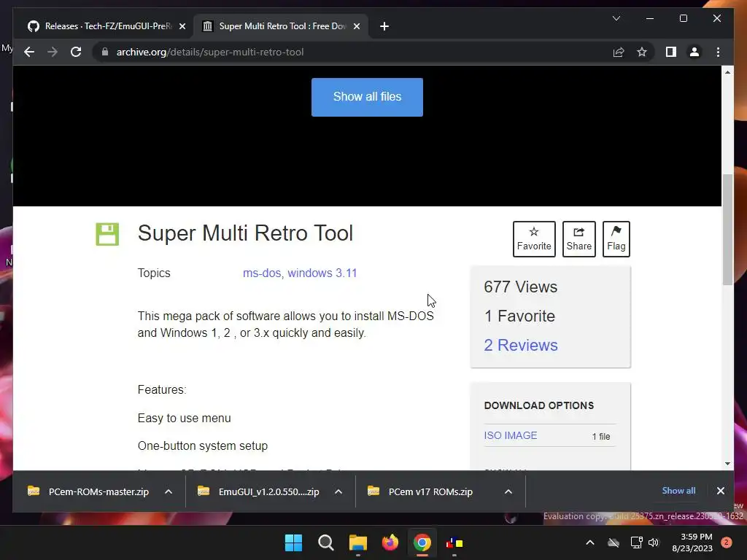
Task: Favorite this item with the star button
Action: [534, 239]
